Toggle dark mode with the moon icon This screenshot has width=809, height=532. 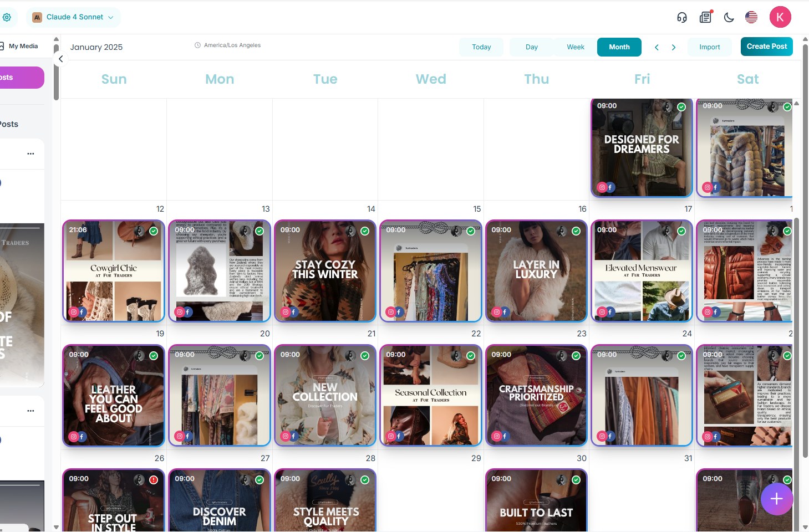[729, 17]
